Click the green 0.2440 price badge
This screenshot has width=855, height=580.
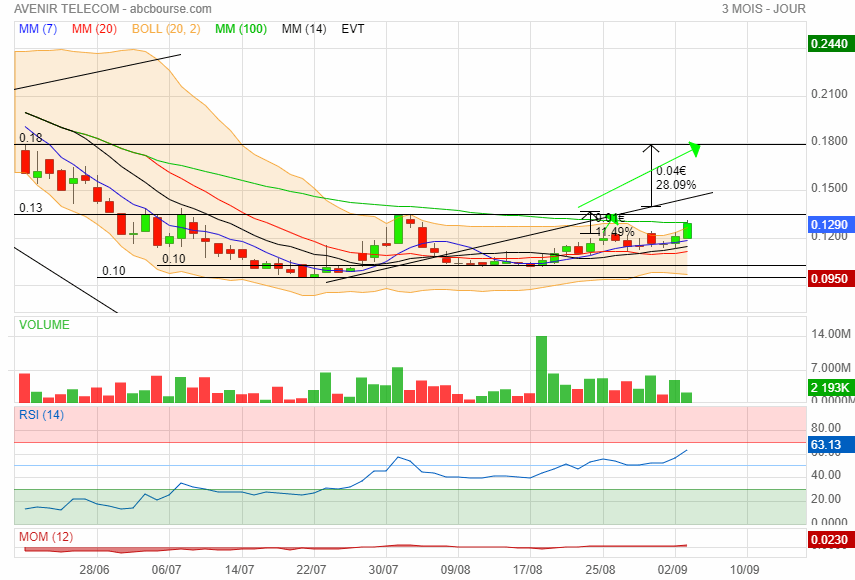tap(829, 44)
